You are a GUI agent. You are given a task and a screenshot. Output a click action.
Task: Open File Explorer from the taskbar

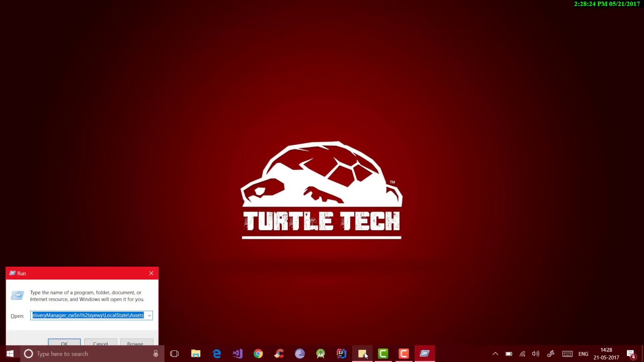pyautogui.click(x=196, y=354)
